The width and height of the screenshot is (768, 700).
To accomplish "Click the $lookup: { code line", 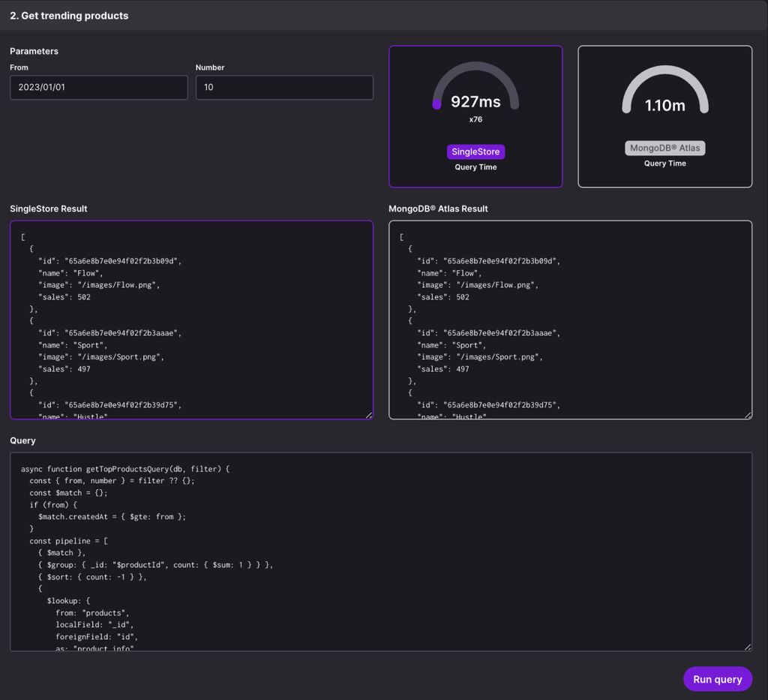I will 68,601.
